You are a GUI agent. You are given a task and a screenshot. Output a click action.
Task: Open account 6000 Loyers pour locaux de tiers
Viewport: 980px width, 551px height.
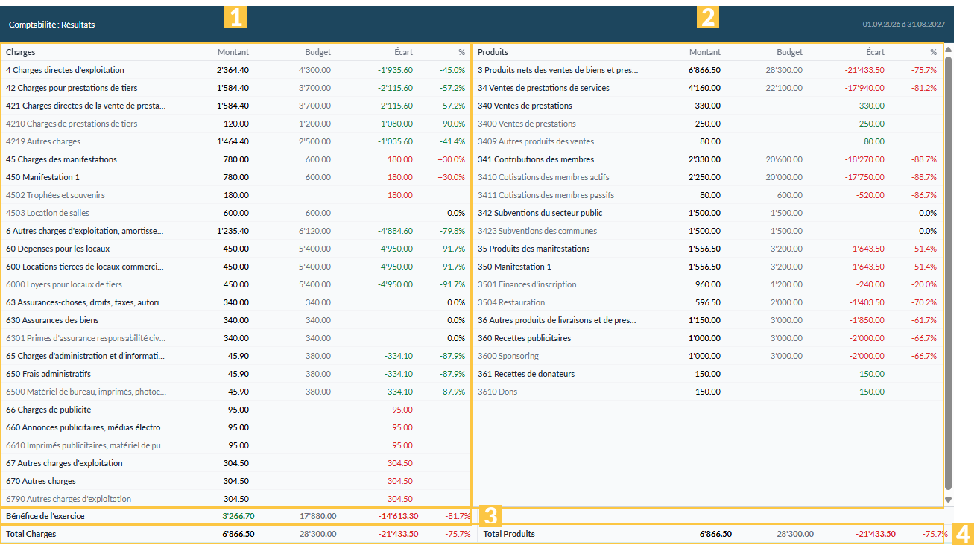pos(237,284)
